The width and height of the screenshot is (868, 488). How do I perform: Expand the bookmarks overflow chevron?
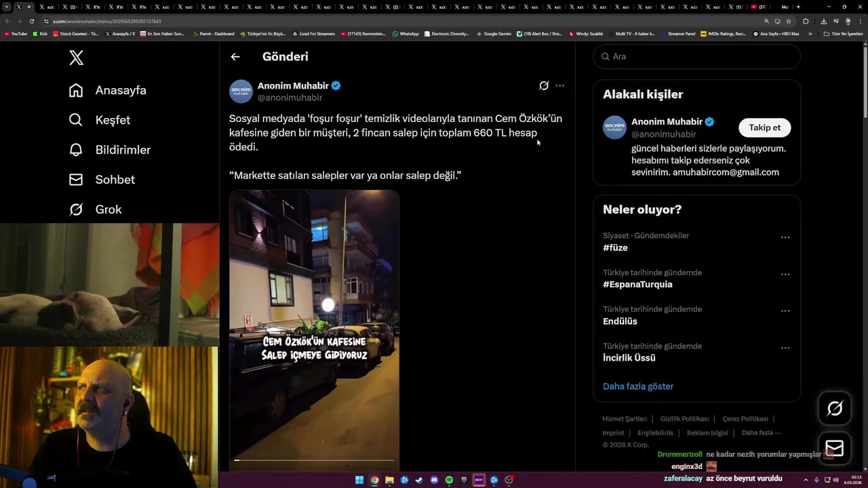(810, 33)
